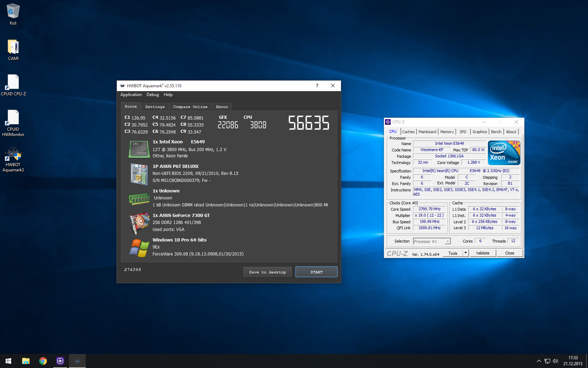Open the Windows Start menu
The image size is (588, 368).
click(8, 361)
